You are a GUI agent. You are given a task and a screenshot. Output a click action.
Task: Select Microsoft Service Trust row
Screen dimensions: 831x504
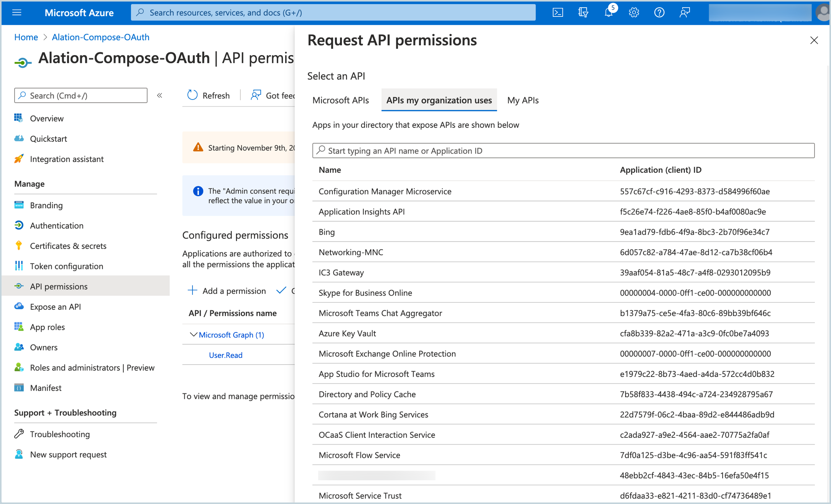coord(563,495)
